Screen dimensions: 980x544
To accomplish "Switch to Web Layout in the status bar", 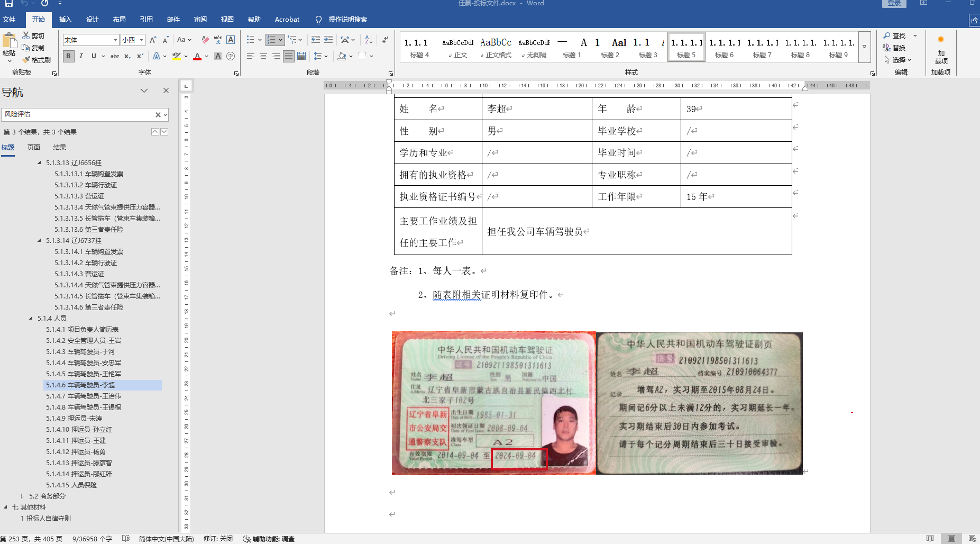I will [972, 539].
